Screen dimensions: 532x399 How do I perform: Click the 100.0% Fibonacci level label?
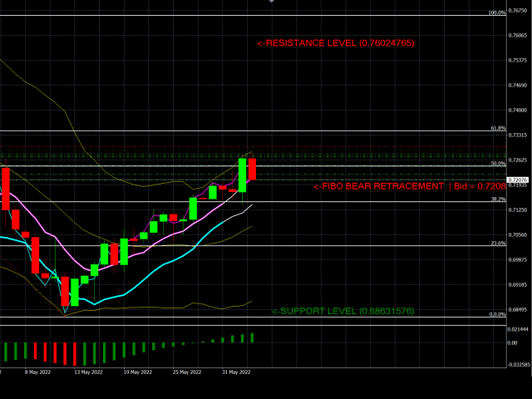(497, 13)
